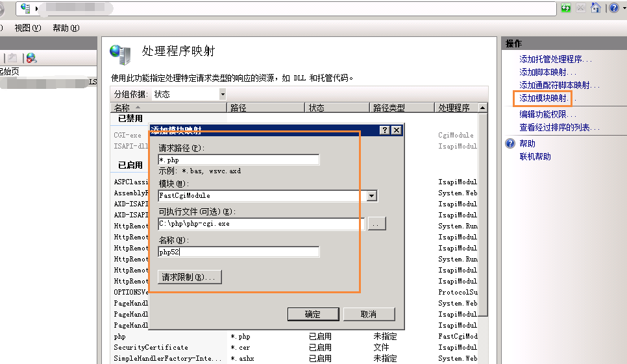
Task: Open the 视图 menu
Action: pos(27,28)
